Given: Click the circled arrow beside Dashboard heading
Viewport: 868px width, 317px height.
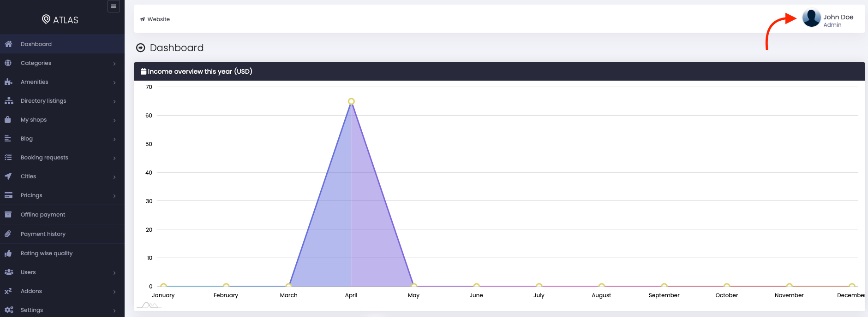Looking at the screenshot, I should [x=141, y=48].
